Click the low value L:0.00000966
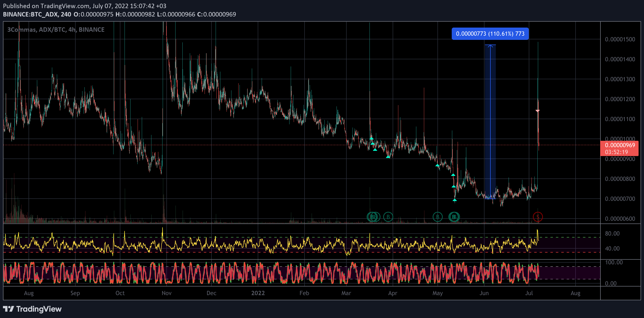The width and height of the screenshot is (644, 318). click(176, 14)
